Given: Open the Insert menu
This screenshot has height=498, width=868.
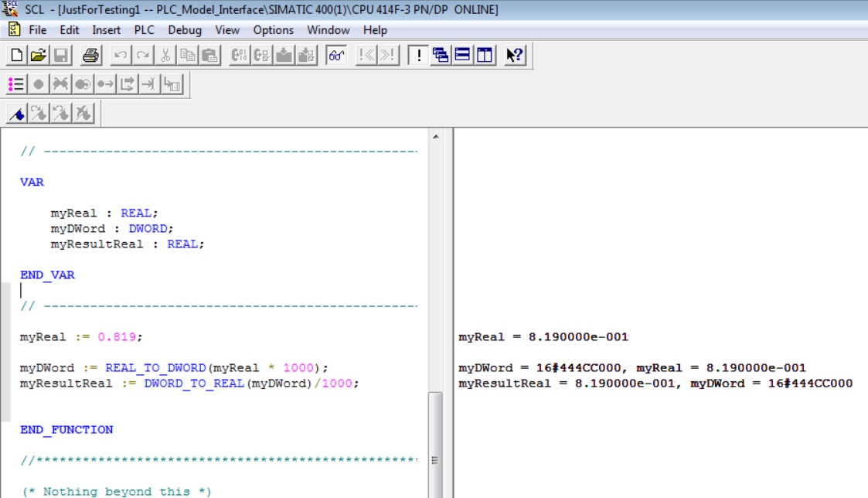Looking at the screenshot, I should [x=107, y=30].
